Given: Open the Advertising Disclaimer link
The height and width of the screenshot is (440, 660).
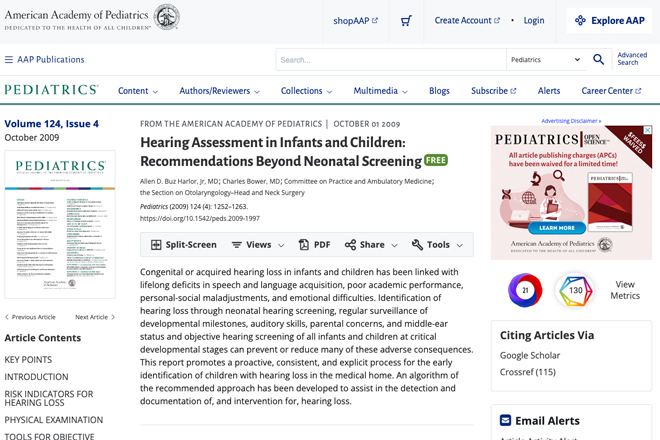Looking at the screenshot, I should (x=571, y=121).
